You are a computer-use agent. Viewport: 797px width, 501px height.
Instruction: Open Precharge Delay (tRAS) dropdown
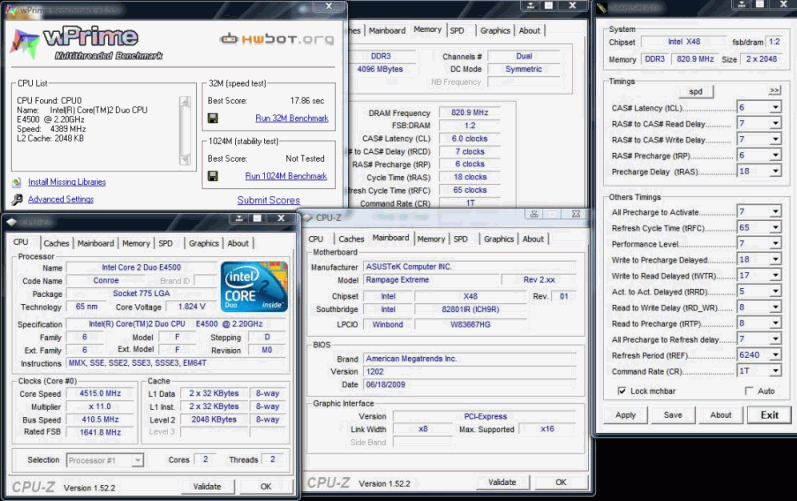click(x=775, y=171)
